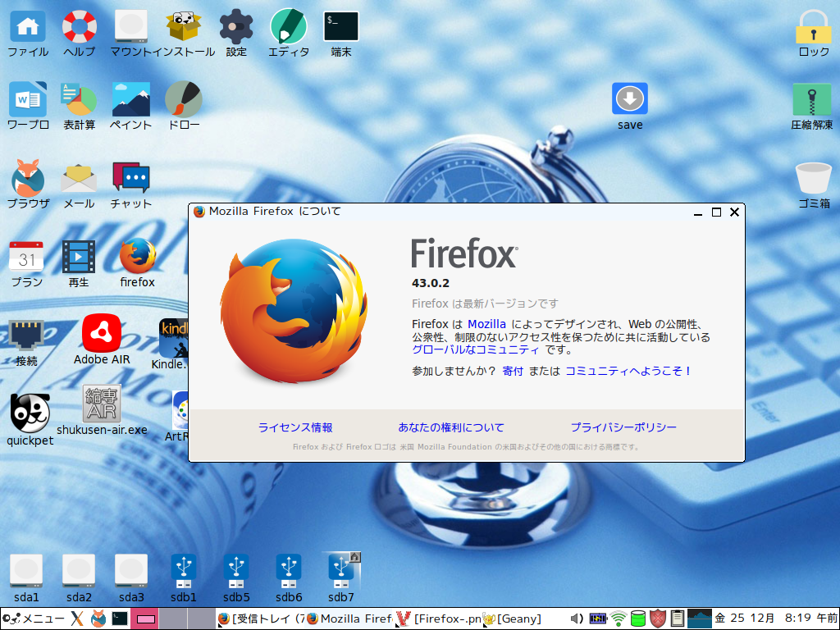Switch to the Geany taskbar window

pos(513,619)
